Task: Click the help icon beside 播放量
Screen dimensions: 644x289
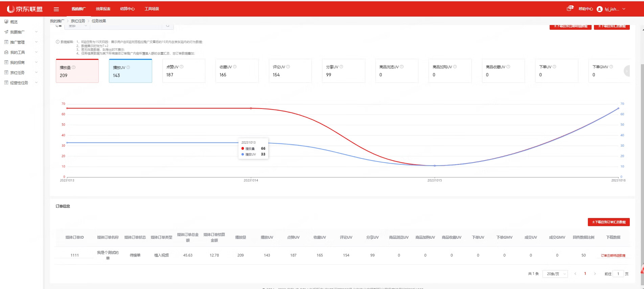Action: click(x=74, y=67)
